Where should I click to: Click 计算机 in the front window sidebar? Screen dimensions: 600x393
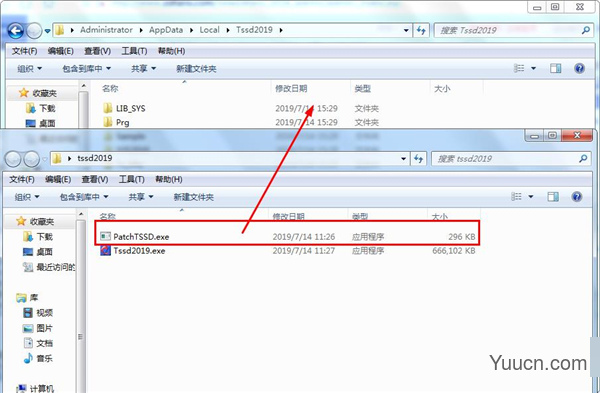(x=36, y=388)
